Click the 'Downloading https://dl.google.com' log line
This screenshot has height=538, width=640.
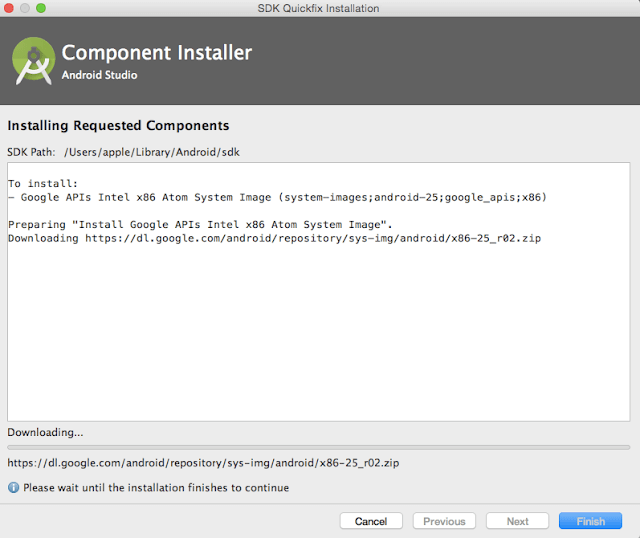[274, 238]
